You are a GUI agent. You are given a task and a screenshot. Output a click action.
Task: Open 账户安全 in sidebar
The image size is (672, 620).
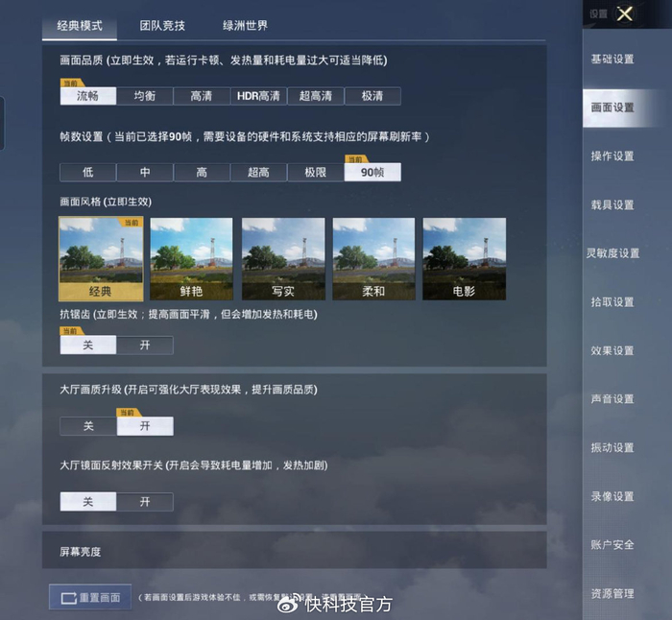tap(612, 545)
